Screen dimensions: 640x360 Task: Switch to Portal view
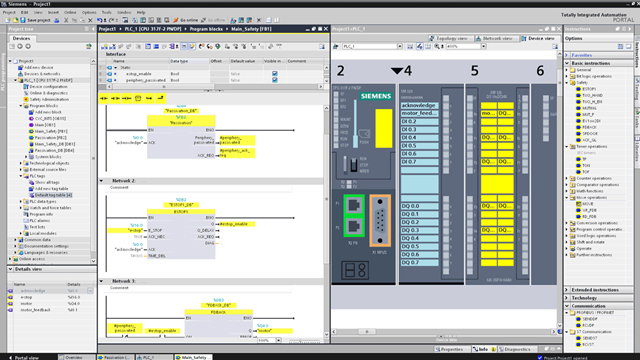coord(24,358)
